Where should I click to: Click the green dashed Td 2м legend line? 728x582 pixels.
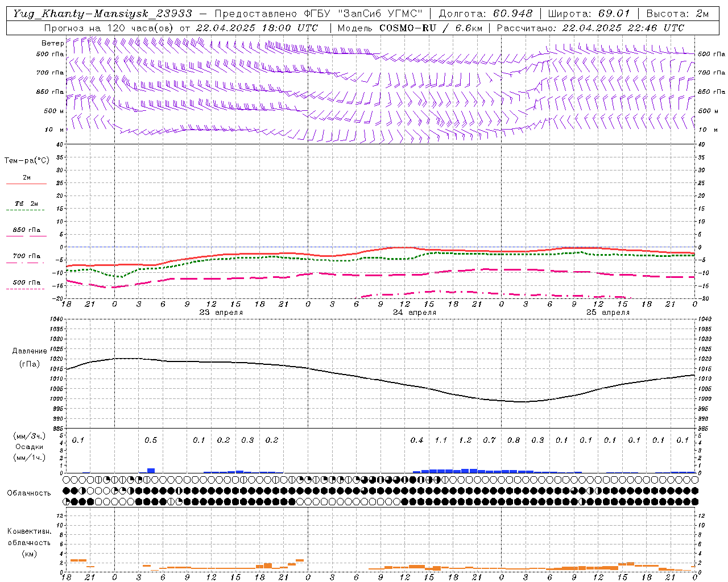(x=25, y=210)
